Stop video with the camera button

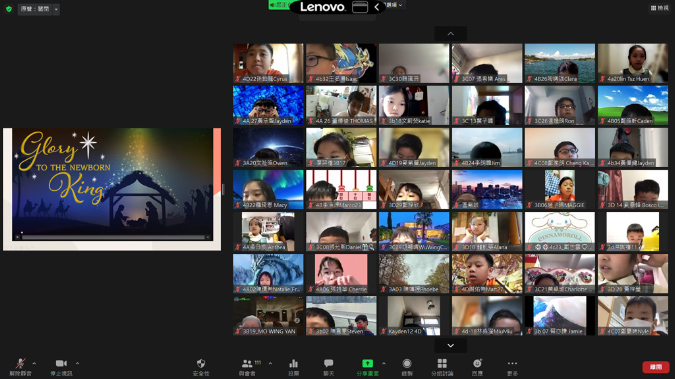tap(61, 367)
